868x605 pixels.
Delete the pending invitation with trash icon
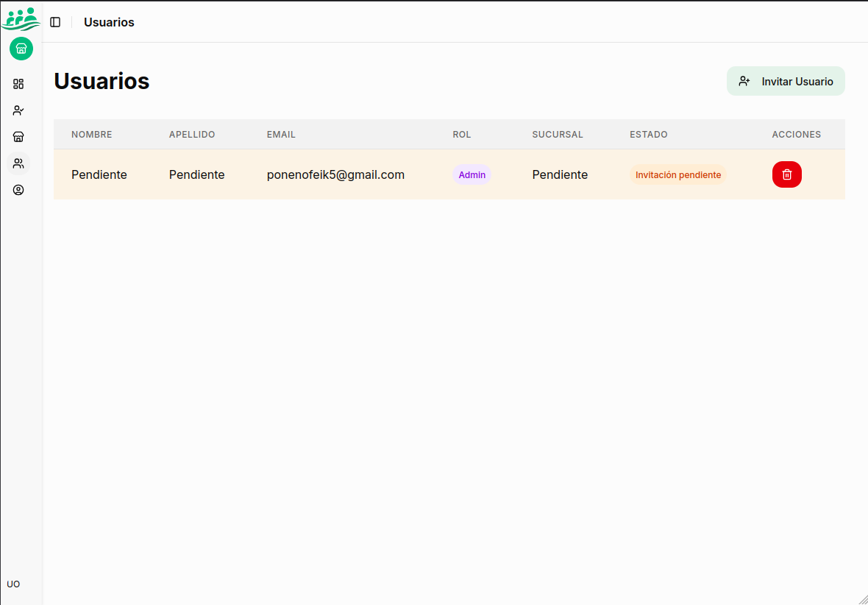[786, 174]
